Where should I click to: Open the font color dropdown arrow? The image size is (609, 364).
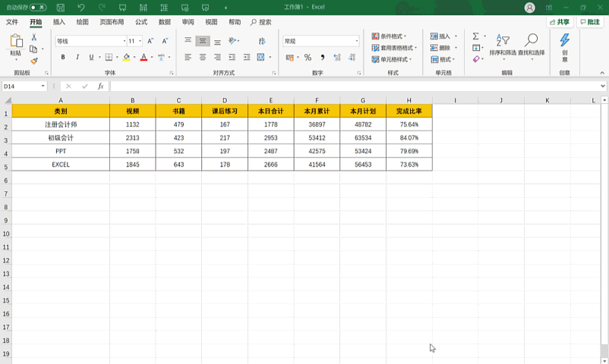click(x=152, y=57)
